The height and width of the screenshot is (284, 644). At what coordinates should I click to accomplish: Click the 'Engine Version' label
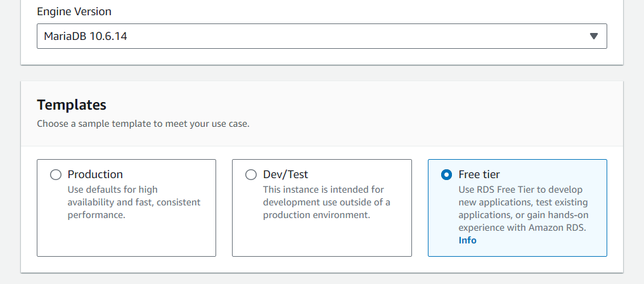[x=74, y=11]
